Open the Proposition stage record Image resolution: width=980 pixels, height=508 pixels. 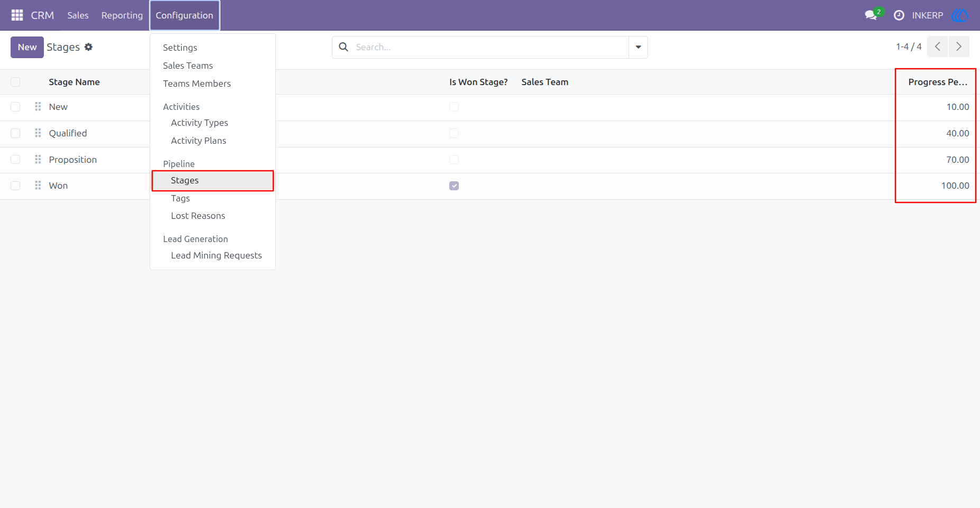tap(73, 160)
